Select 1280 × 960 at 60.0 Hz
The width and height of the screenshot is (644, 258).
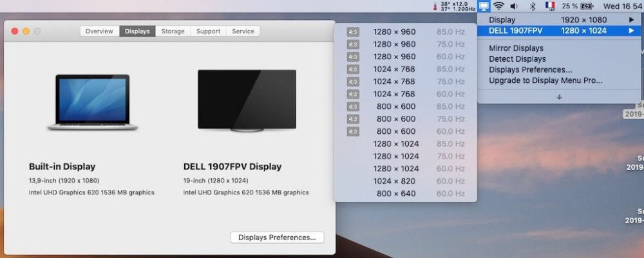[405, 57]
